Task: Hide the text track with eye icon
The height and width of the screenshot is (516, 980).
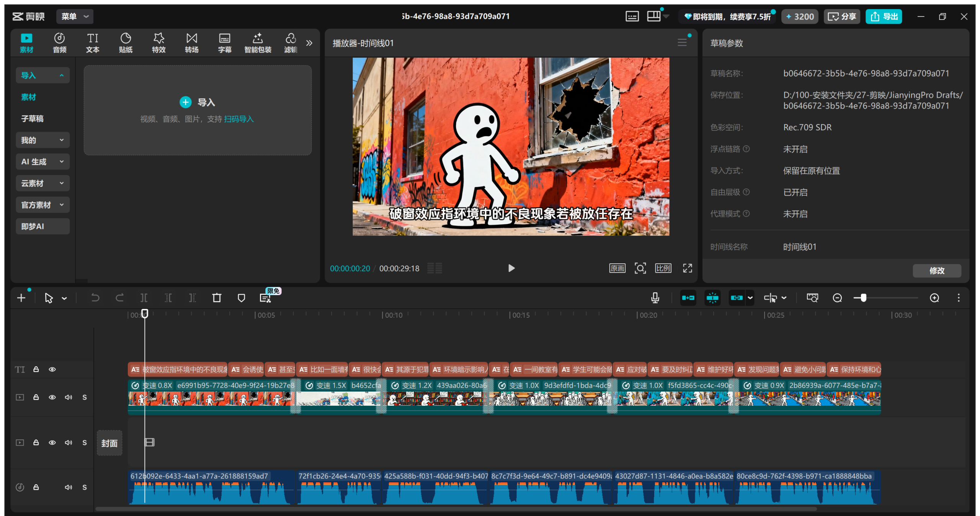Action: pyautogui.click(x=52, y=369)
